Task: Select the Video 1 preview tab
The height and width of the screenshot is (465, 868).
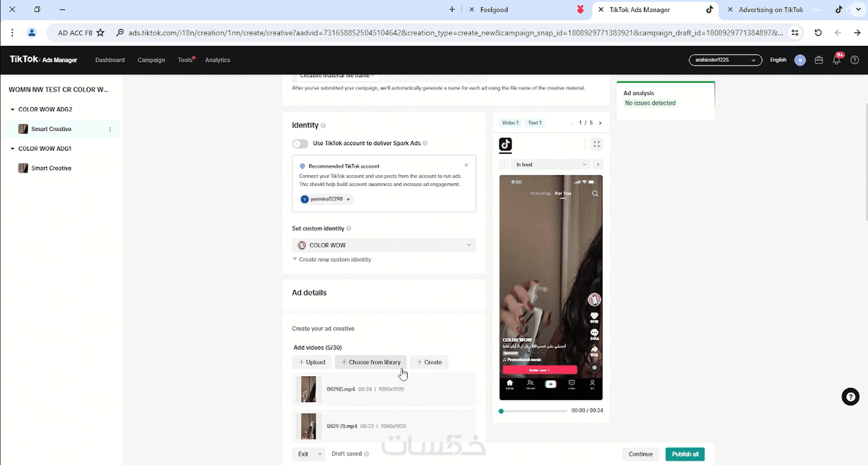Action: pos(510,123)
